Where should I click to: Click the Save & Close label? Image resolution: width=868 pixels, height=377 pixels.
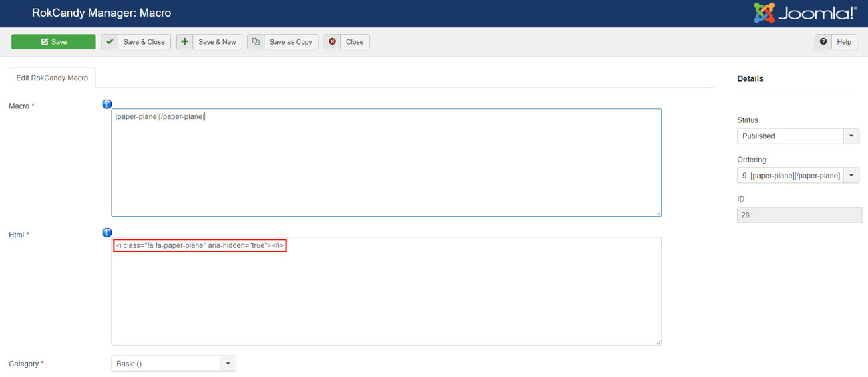click(x=144, y=41)
